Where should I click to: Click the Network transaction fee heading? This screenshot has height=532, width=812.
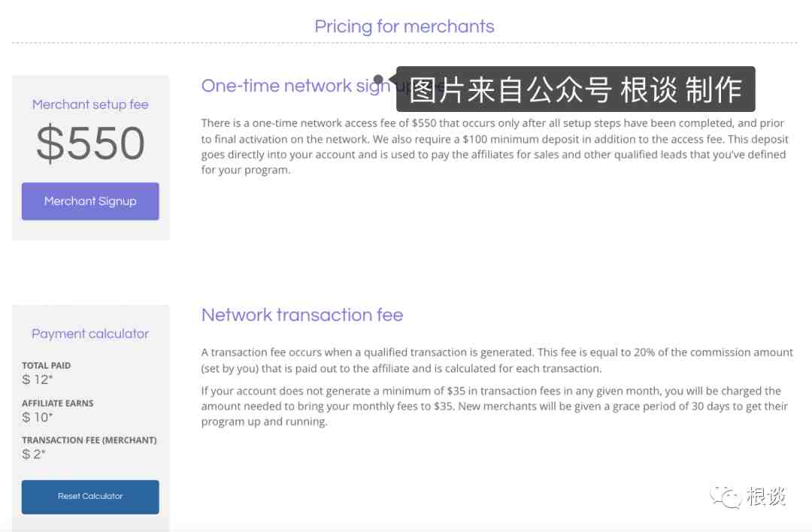click(302, 315)
